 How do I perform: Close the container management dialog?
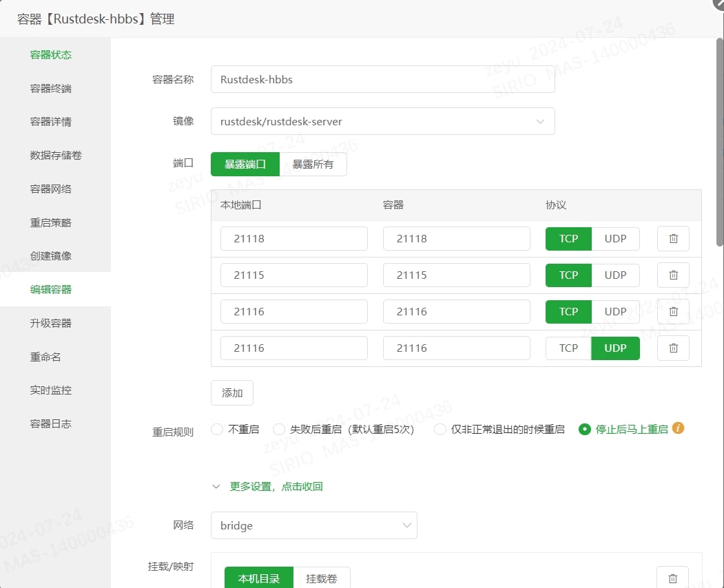[719, 3]
